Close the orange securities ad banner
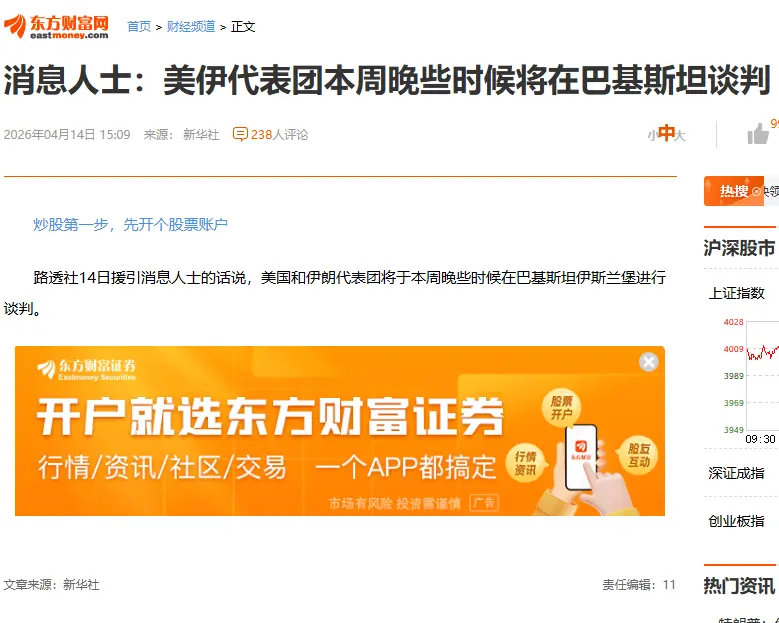 [648, 362]
